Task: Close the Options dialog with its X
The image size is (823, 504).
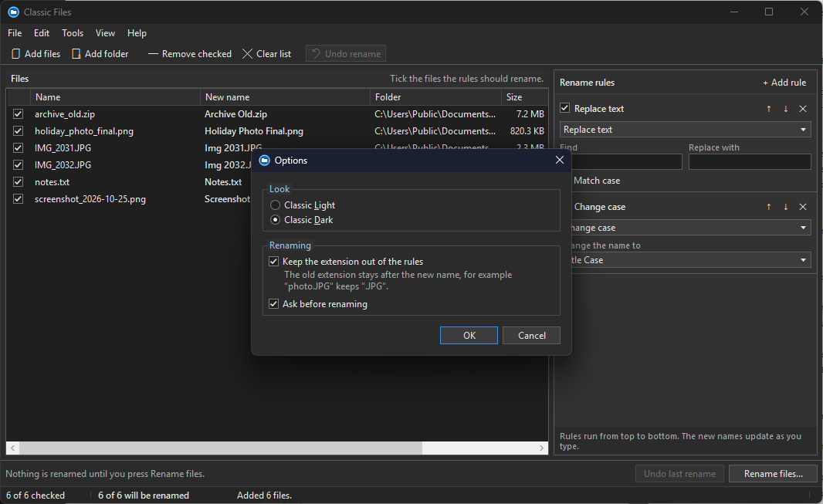Action: coord(560,160)
